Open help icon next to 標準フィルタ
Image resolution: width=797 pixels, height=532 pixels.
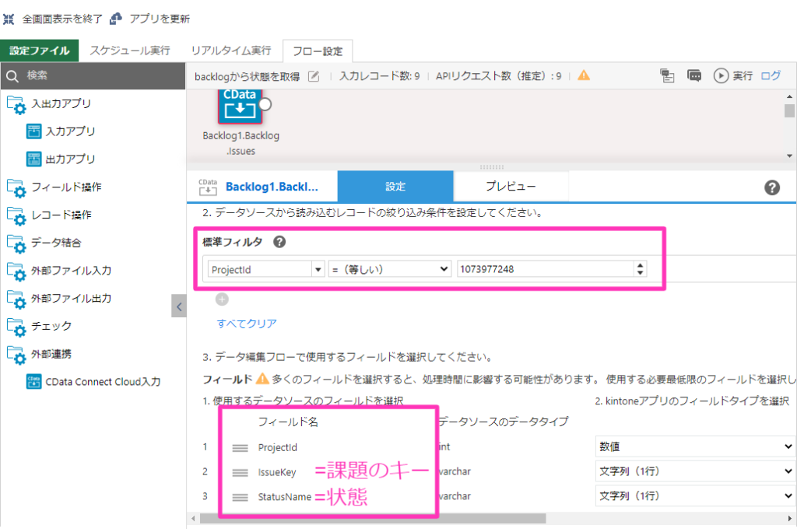(279, 242)
